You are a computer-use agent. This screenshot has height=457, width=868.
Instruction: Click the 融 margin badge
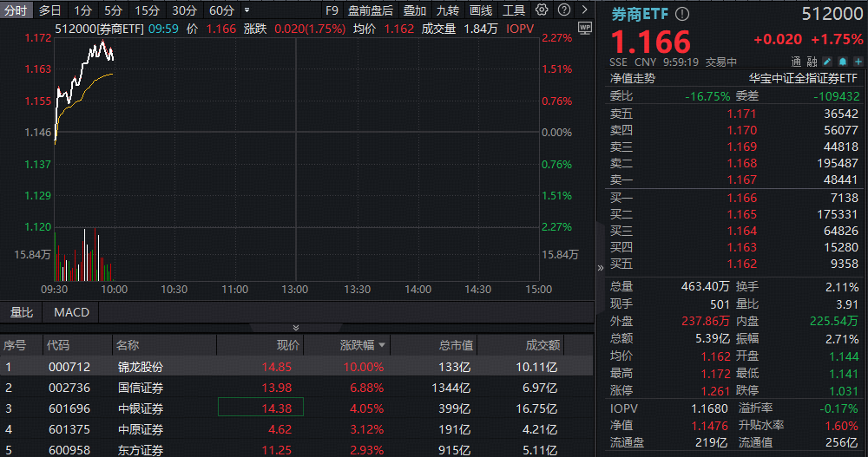click(812, 62)
